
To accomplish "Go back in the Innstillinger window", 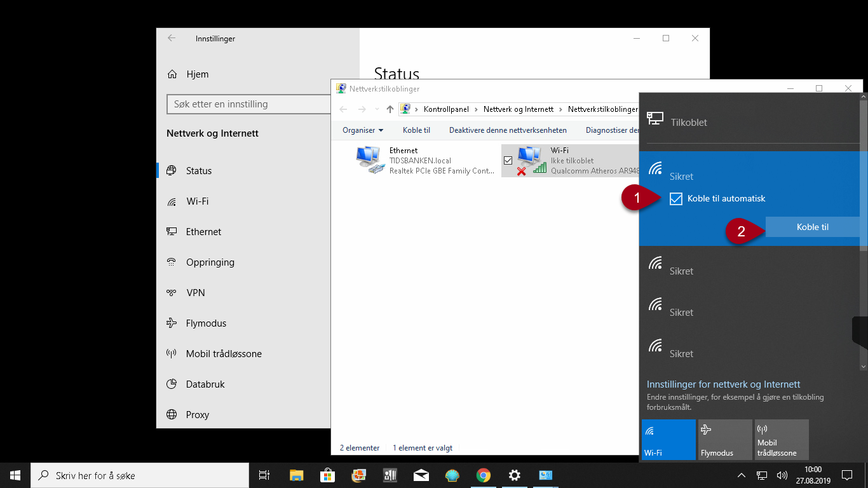I will 172,38.
